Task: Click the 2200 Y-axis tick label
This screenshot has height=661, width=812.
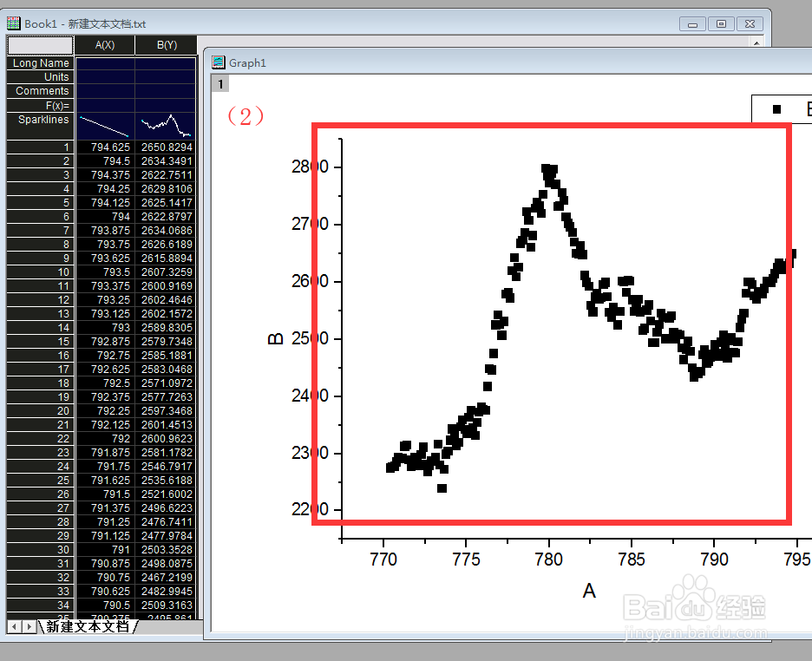Action: click(x=310, y=510)
